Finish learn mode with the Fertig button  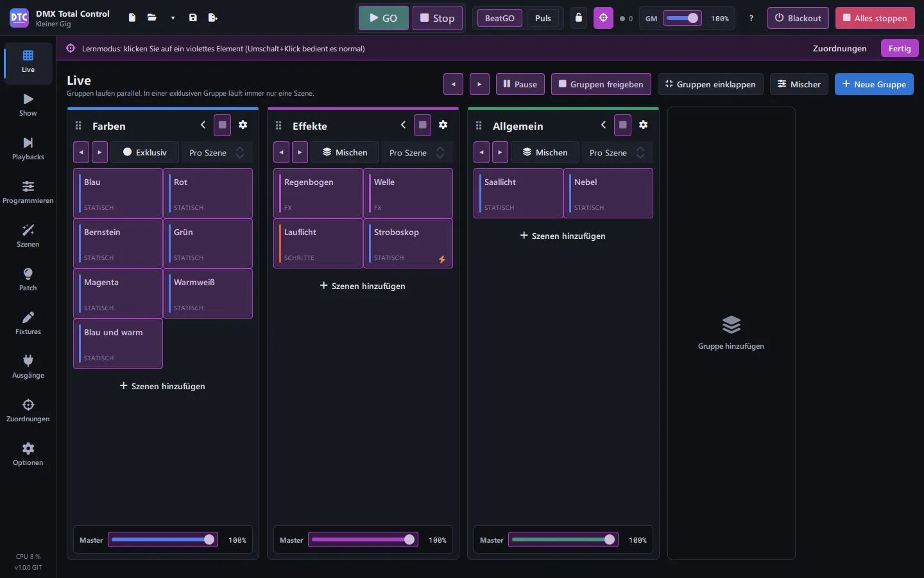900,48
